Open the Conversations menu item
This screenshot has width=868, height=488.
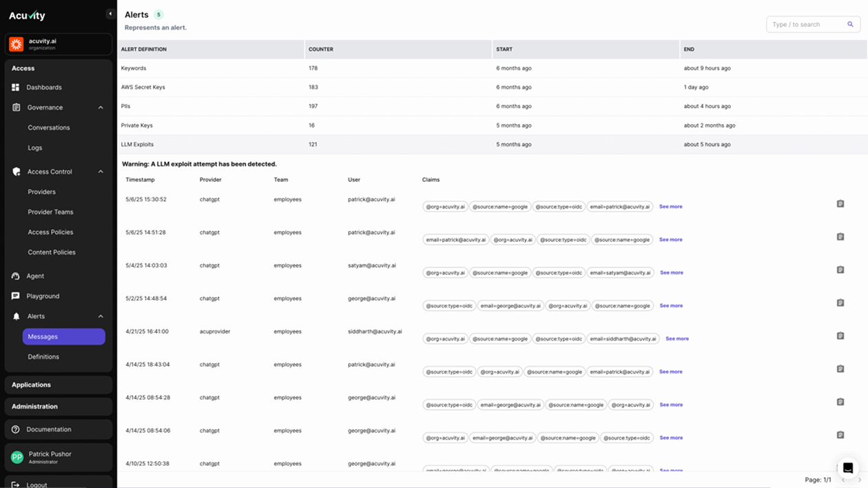48,128
